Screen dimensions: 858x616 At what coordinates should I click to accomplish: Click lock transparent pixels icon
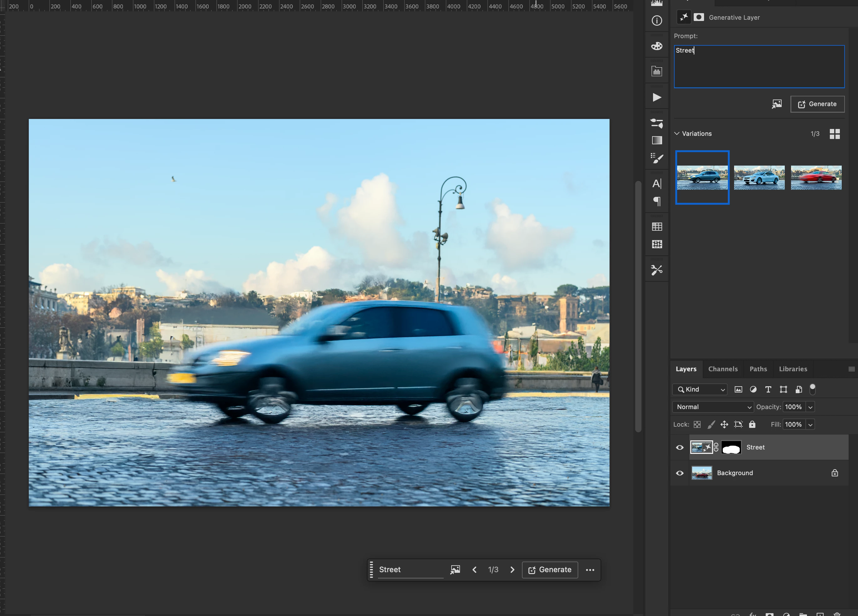(697, 424)
